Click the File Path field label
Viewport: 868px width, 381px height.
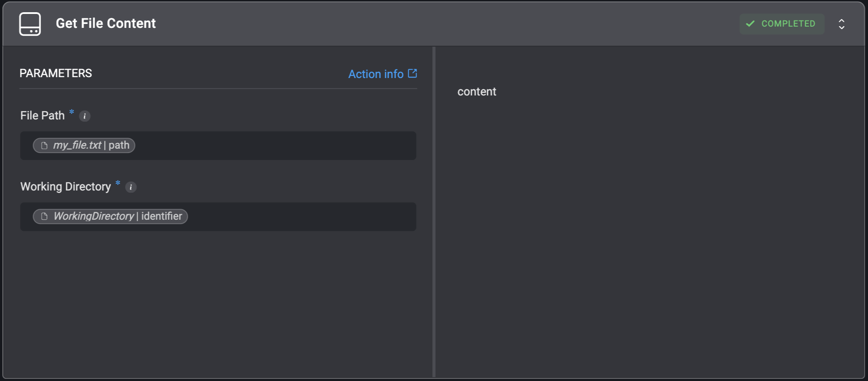[x=42, y=116]
